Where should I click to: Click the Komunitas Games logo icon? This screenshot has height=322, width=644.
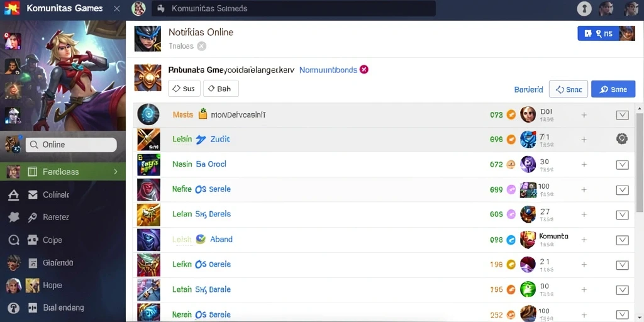[x=12, y=9]
